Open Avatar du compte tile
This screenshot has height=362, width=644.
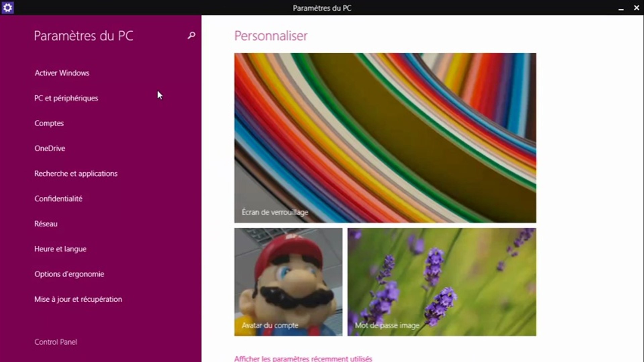point(288,282)
